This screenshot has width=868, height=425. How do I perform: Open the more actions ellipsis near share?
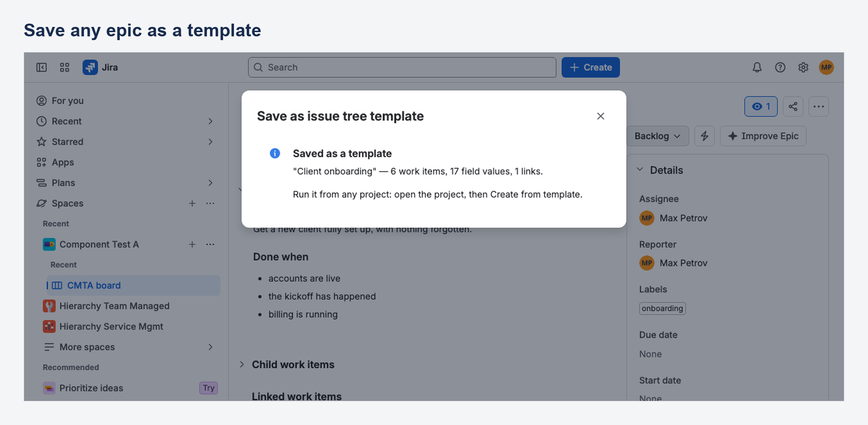pos(818,106)
